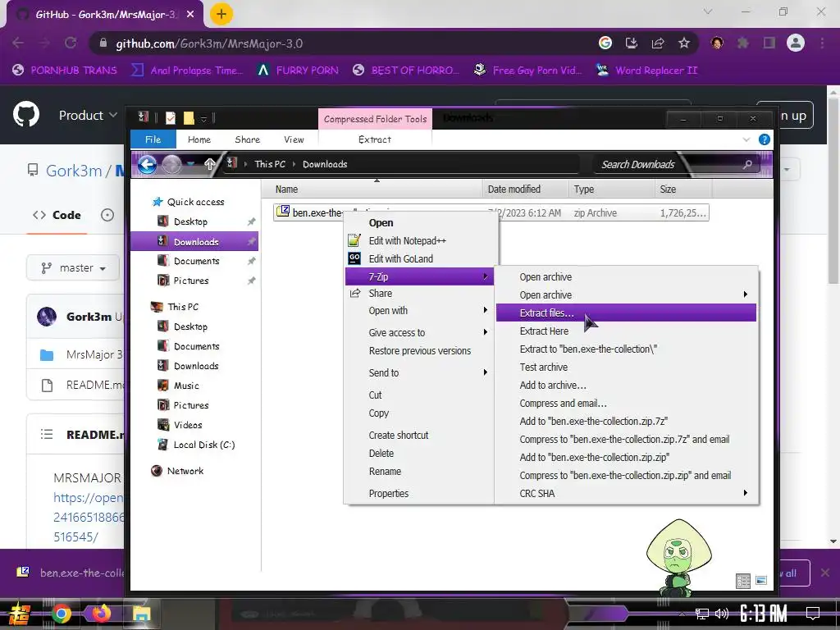This screenshot has width=840, height=630.
Task: Select Network in the navigation pane
Action: coord(185,471)
